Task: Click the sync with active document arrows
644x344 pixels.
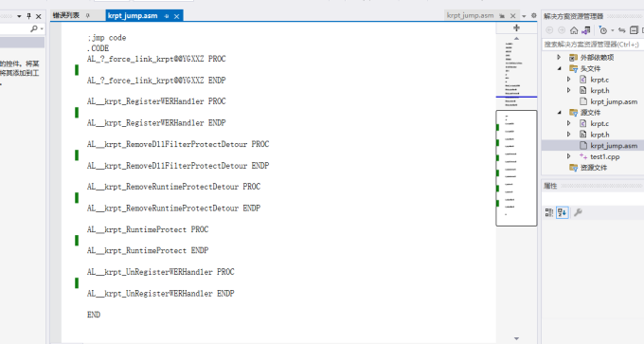Action: pyautogui.click(x=622, y=30)
